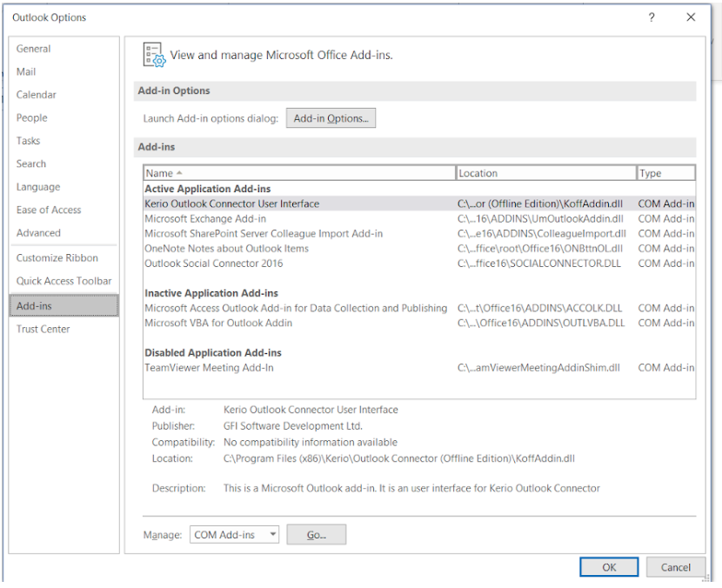This screenshot has height=588, width=722.
Task: Switch to the Mail settings category
Action: 26,72
